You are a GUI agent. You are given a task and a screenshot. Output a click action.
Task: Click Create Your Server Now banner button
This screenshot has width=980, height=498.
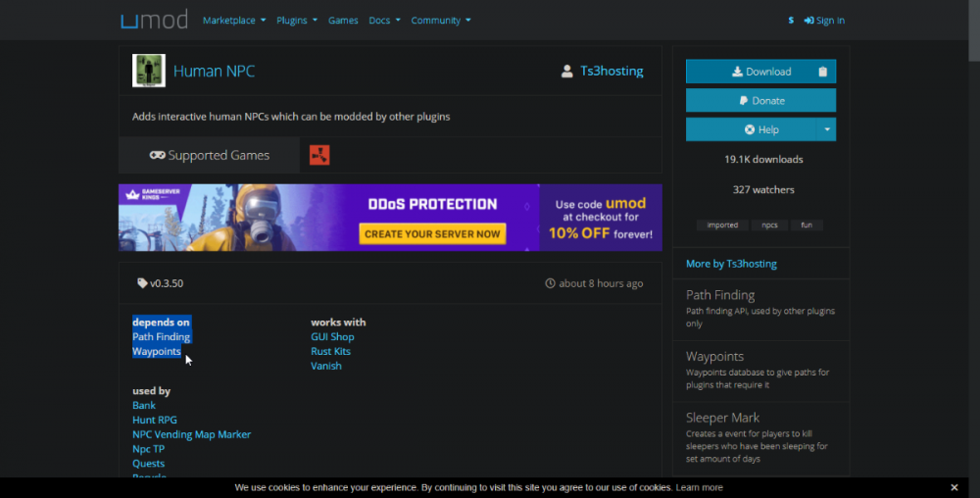432,234
